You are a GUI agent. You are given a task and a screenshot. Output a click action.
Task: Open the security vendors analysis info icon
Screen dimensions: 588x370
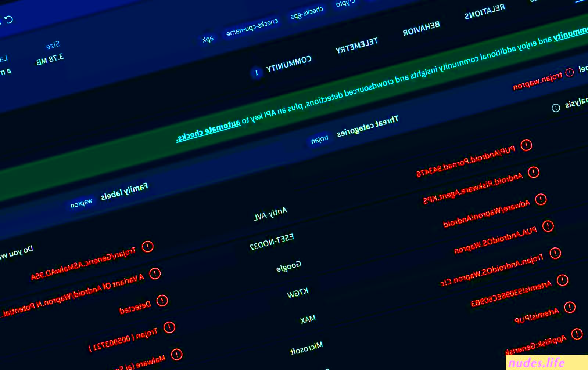point(556,108)
